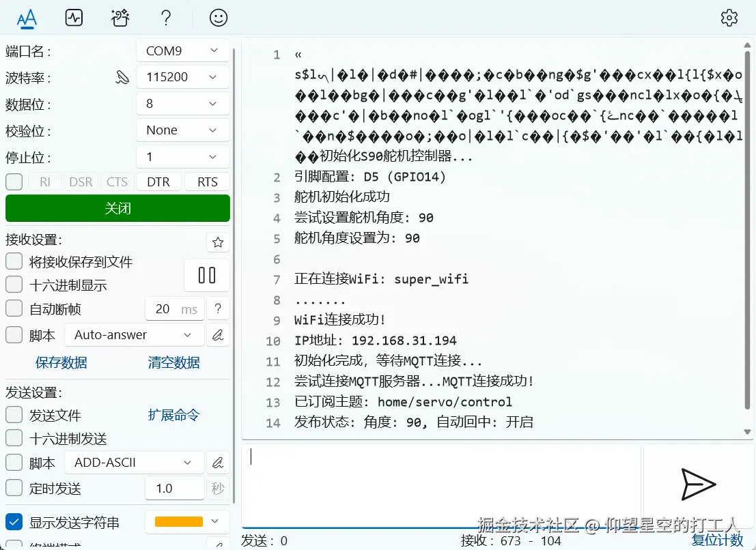756x550 pixels.
Task: Click the CTS indicator label
Action: tap(117, 182)
